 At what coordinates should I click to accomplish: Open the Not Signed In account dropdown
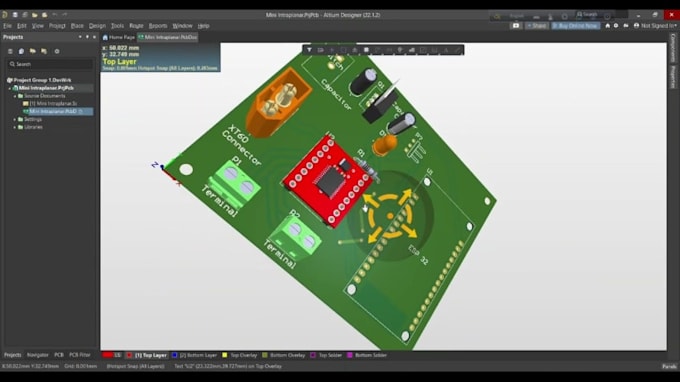click(x=655, y=26)
